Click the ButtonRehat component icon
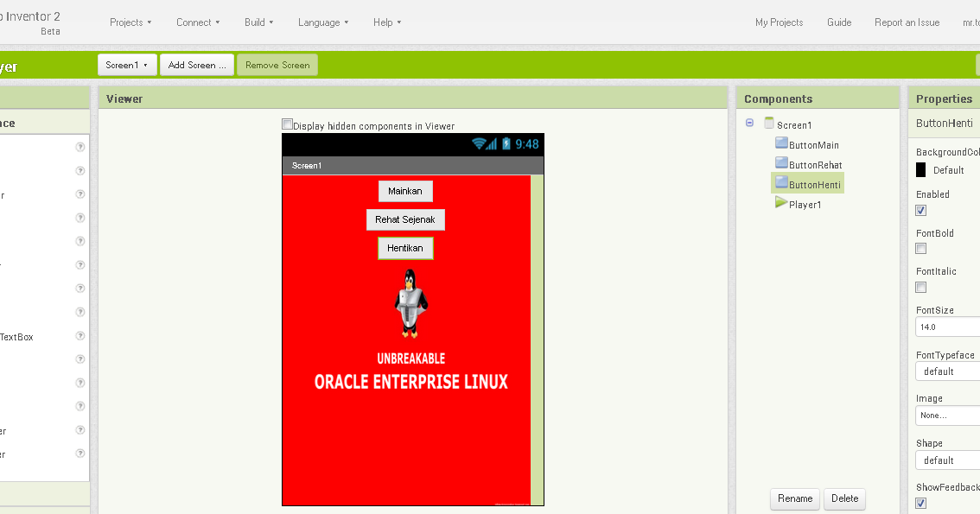Screen dimensions: 980x514 click(x=781, y=163)
